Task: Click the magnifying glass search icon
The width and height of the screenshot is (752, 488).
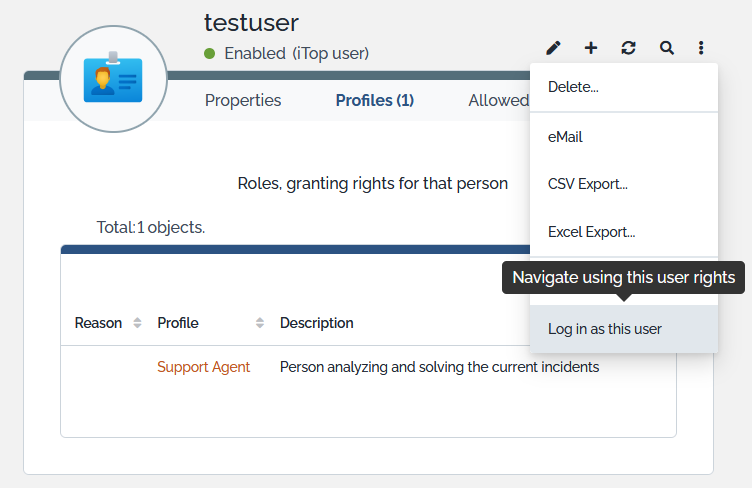Action: [666, 48]
